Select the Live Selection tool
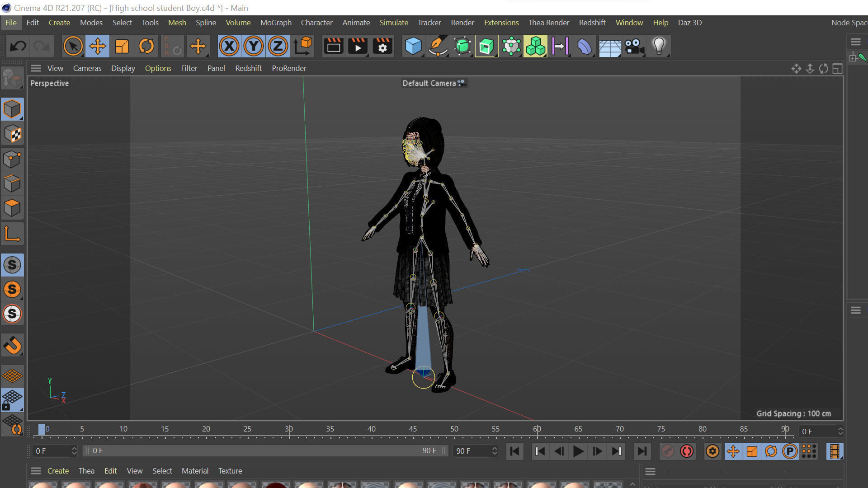Screen dimensions: 868x488 pos(73,46)
